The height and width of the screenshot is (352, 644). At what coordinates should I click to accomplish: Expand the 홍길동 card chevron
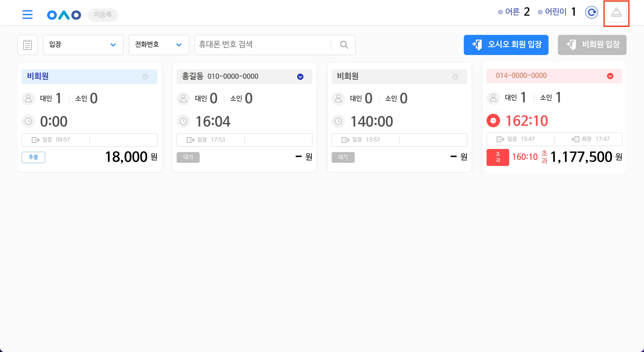point(300,77)
